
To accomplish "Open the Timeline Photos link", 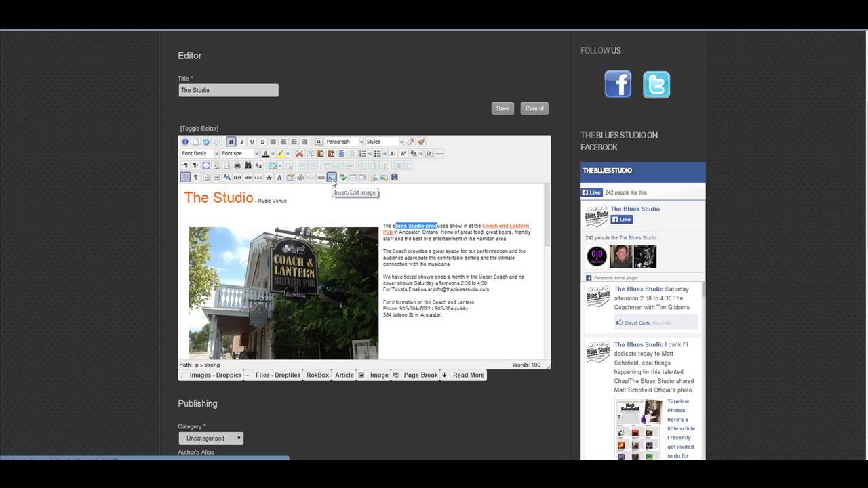I will click(677, 405).
